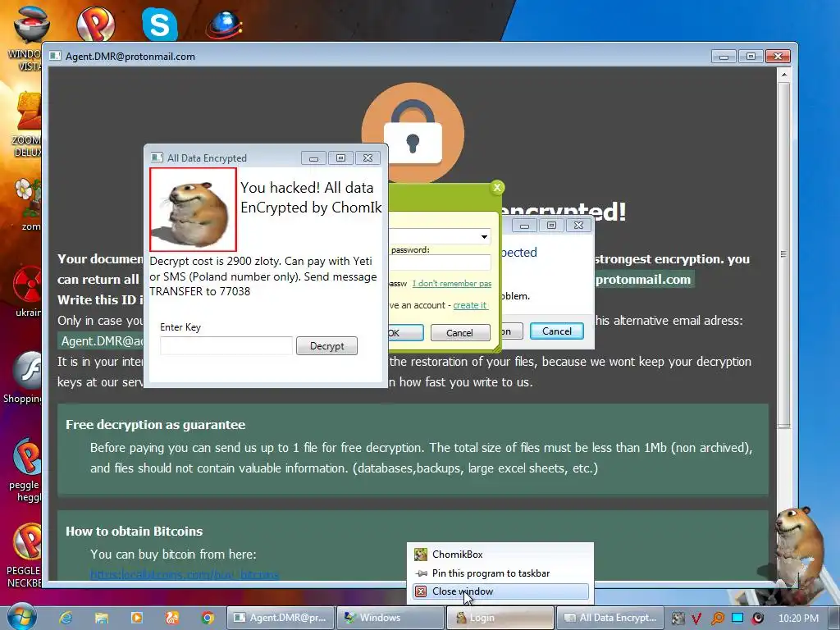Image resolution: width=840 pixels, height=630 pixels.
Task: Open Google Chrome from the taskbar
Action: coord(208,618)
